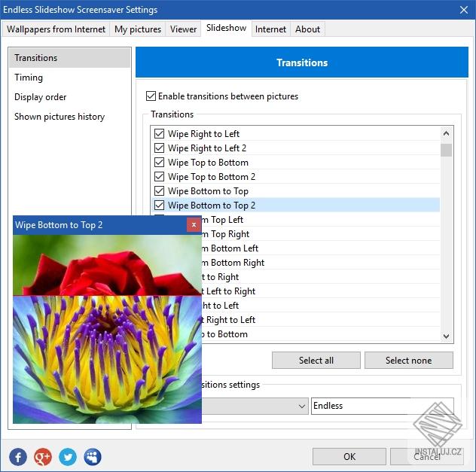The height and width of the screenshot is (472, 476).
Task: Click the Endless text field
Action: 383,406
